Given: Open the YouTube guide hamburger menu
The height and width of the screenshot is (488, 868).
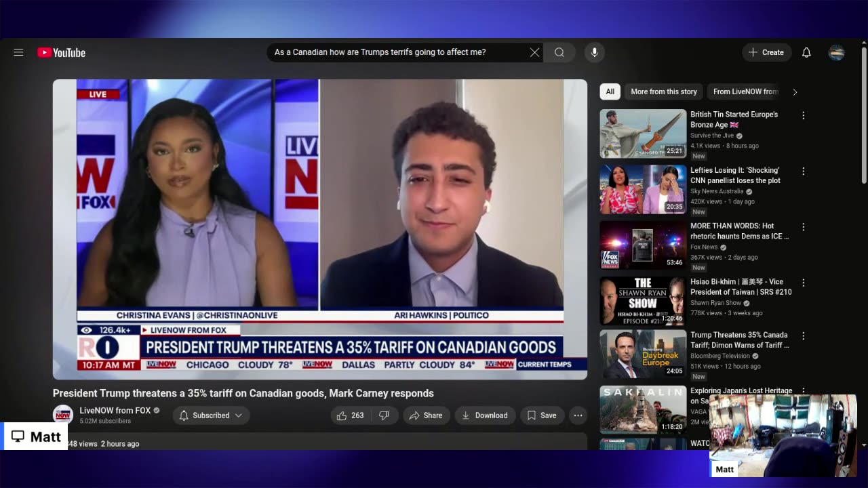Looking at the screenshot, I should tap(18, 52).
